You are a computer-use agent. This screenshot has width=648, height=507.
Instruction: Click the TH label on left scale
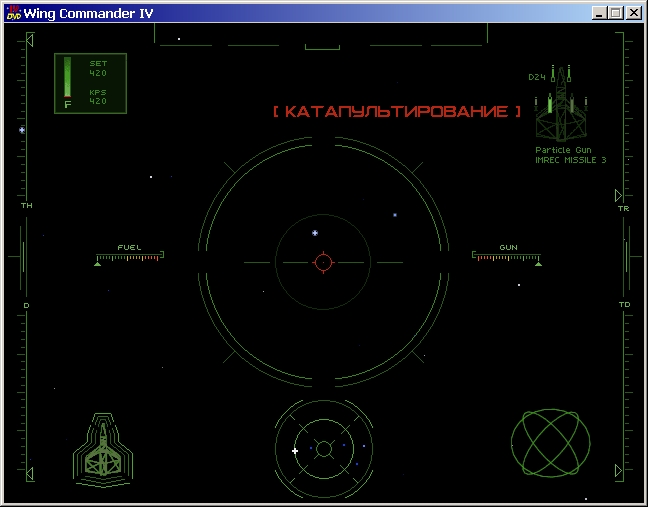click(26, 205)
